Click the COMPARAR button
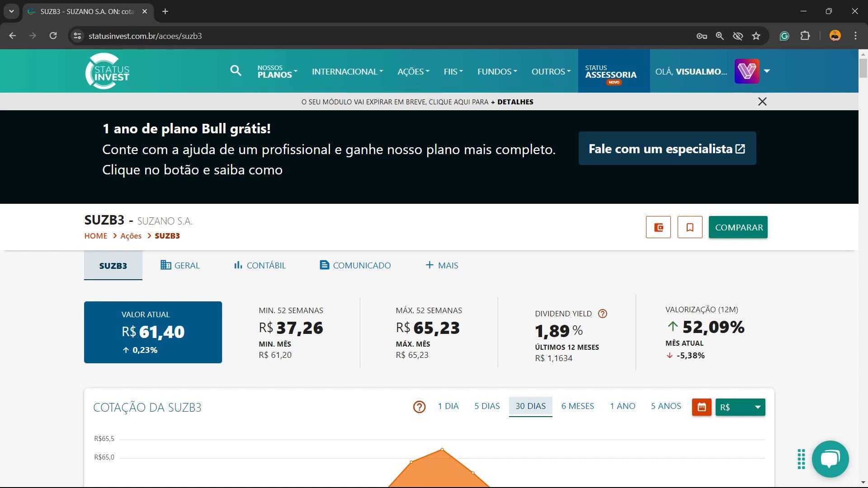This screenshot has width=868, height=488. click(738, 227)
